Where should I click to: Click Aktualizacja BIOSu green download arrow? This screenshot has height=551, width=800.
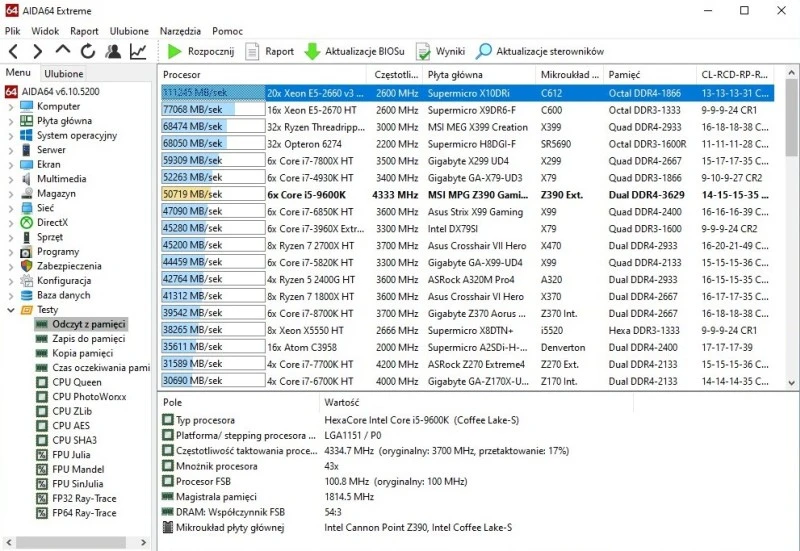pos(312,51)
